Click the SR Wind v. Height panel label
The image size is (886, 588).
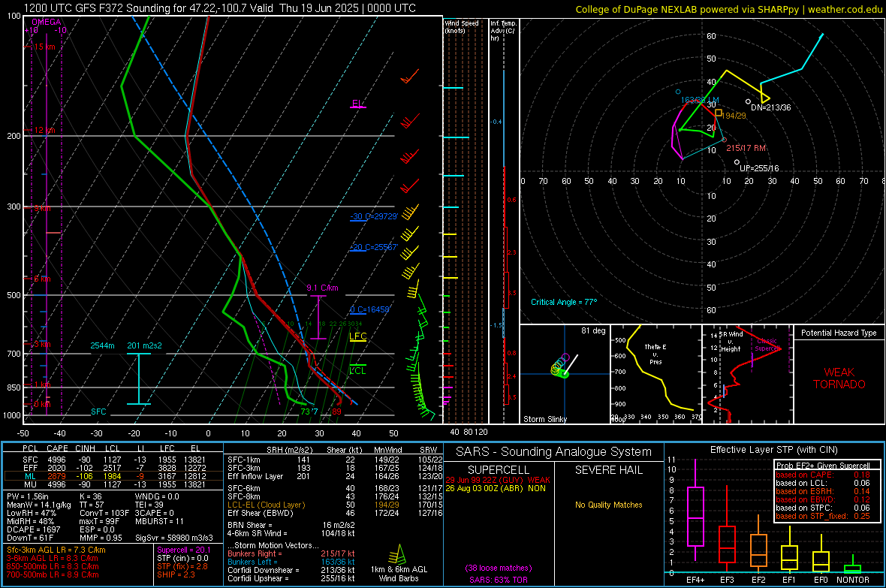pyautogui.click(x=731, y=342)
